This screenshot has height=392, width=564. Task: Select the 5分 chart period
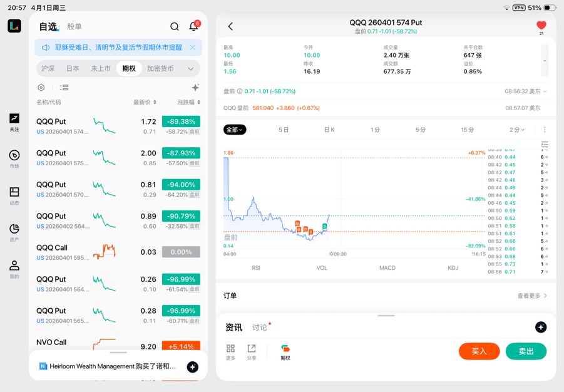pos(420,130)
